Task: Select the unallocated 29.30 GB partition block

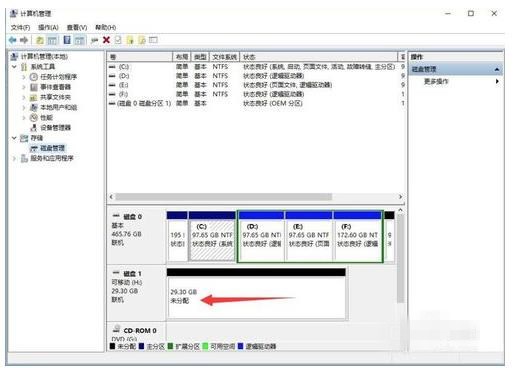Action: (x=256, y=298)
